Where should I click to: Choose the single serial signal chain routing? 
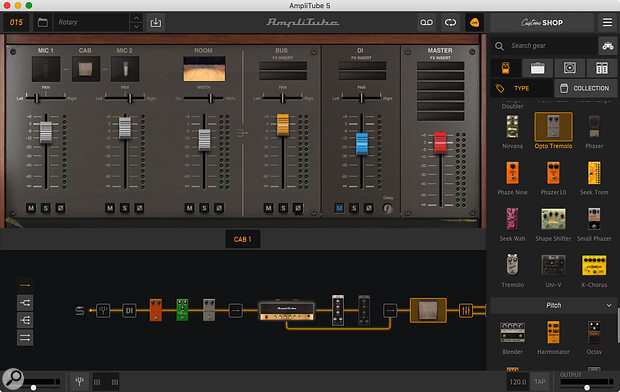(x=25, y=285)
